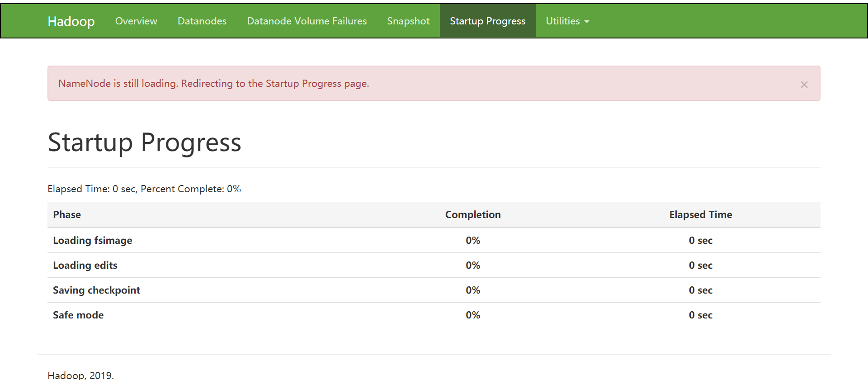This screenshot has width=868, height=380.
Task: Click the Elapsed Time column header
Action: [x=700, y=215]
